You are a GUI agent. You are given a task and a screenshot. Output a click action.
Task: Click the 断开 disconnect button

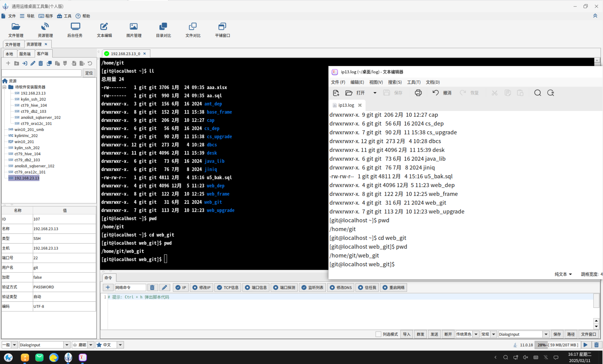coord(448,334)
